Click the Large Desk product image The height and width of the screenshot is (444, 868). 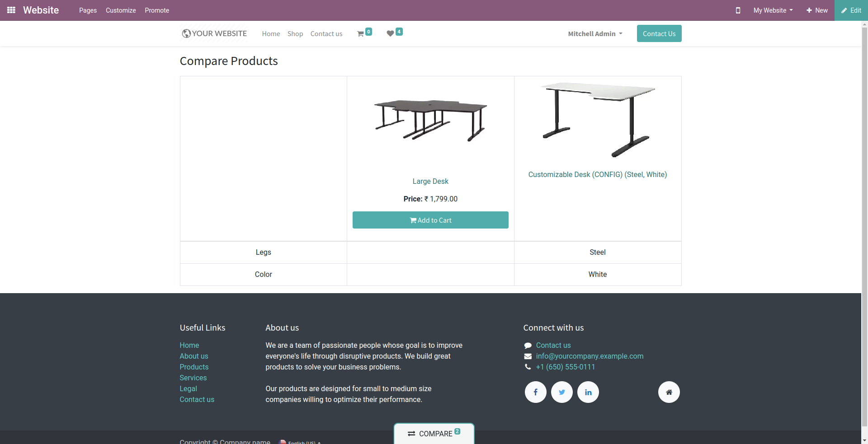pyautogui.click(x=430, y=121)
